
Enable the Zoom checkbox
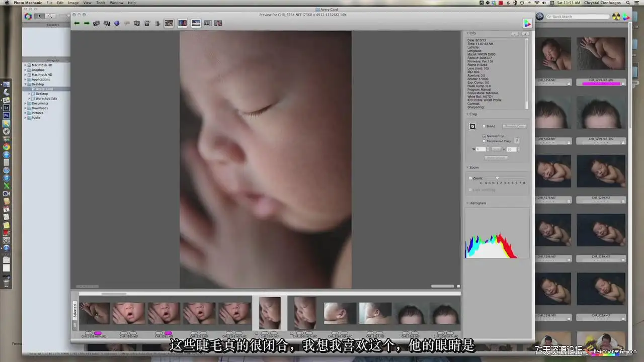tap(470, 178)
